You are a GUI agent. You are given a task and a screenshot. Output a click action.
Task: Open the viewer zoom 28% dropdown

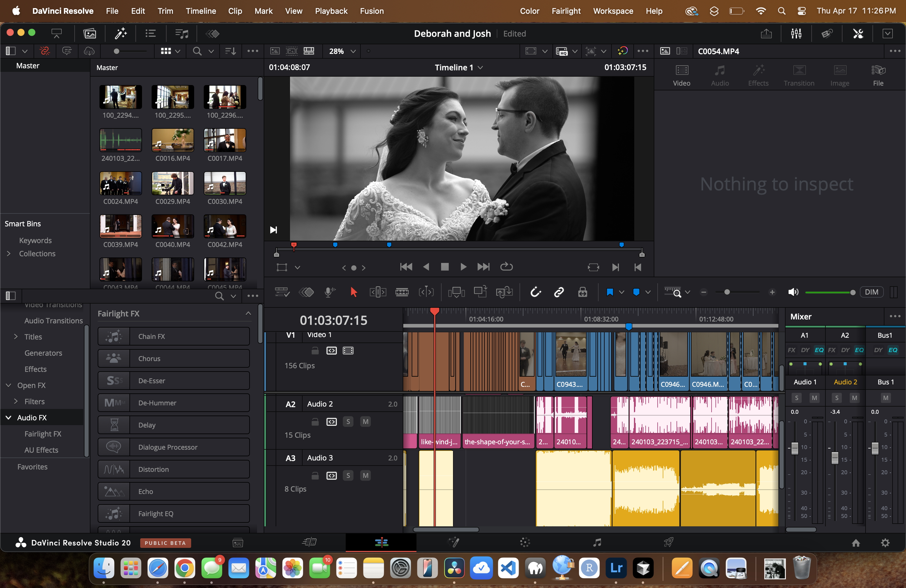click(x=342, y=51)
